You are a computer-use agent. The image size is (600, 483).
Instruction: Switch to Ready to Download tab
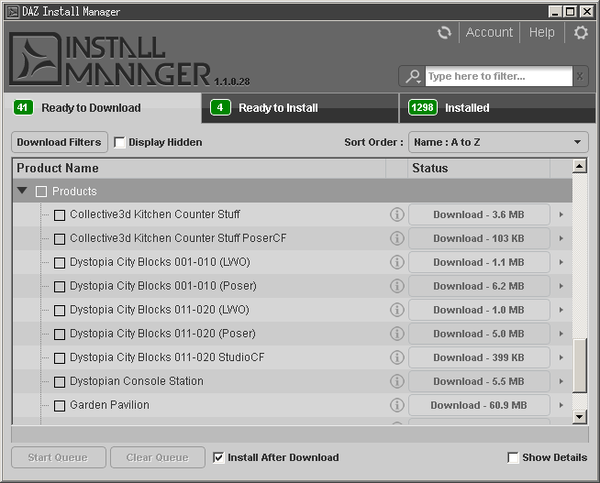pyautogui.click(x=103, y=108)
